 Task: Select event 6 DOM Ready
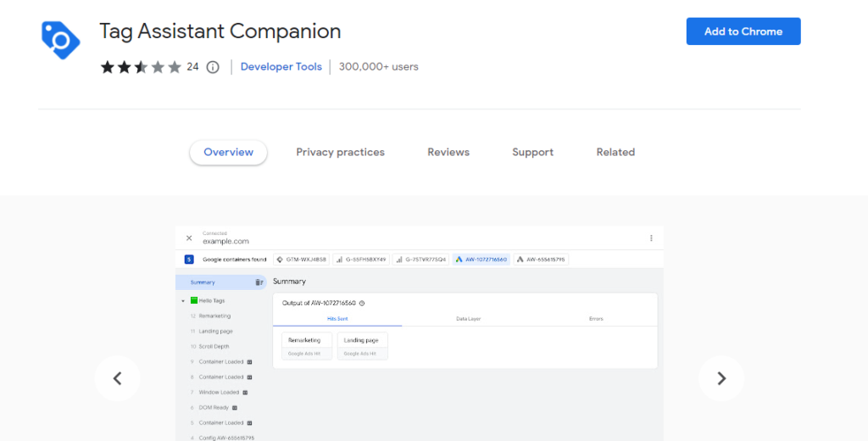coord(214,408)
